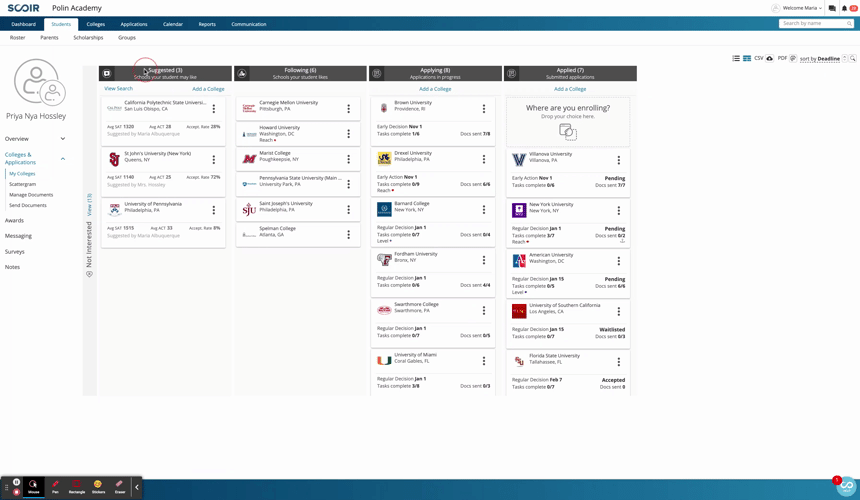Open options menu for St John's University
The width and height of the screenshot is (860, 500).
click(214, 160)
